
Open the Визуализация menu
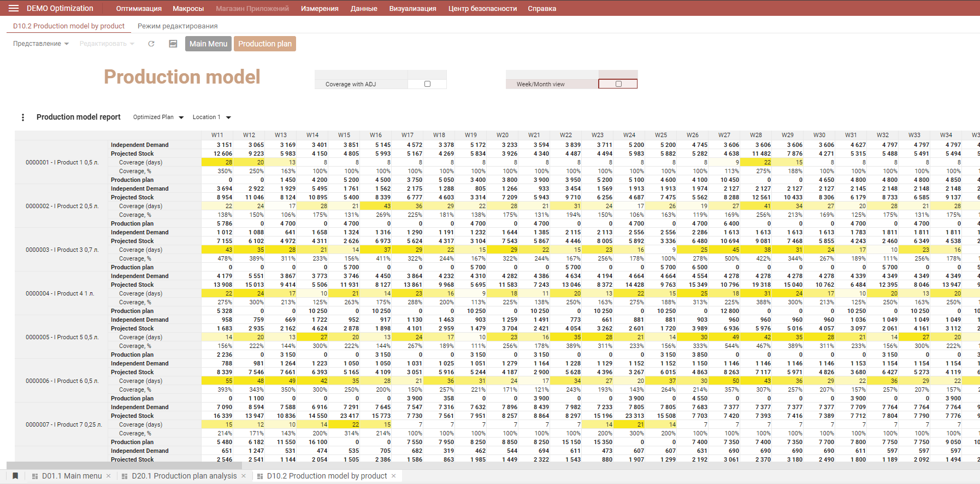click(412, 8)
